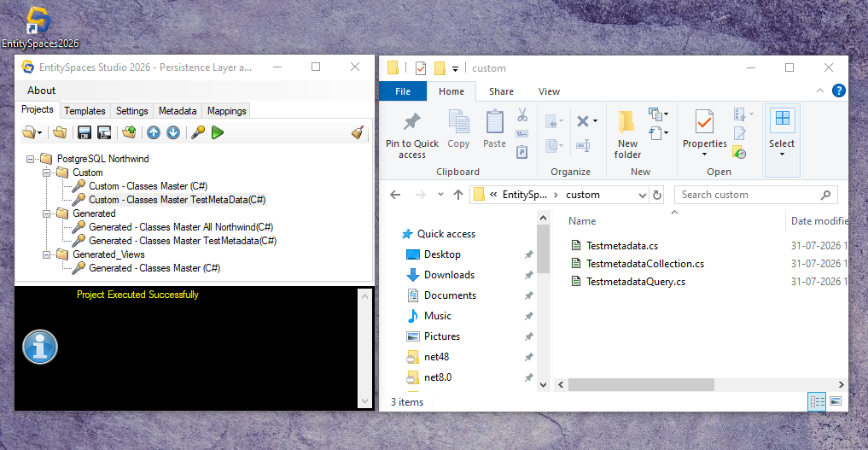Click the save-as disk icon in EntitySpaces
Screen dimensions: 868x450
click(104, 133)
